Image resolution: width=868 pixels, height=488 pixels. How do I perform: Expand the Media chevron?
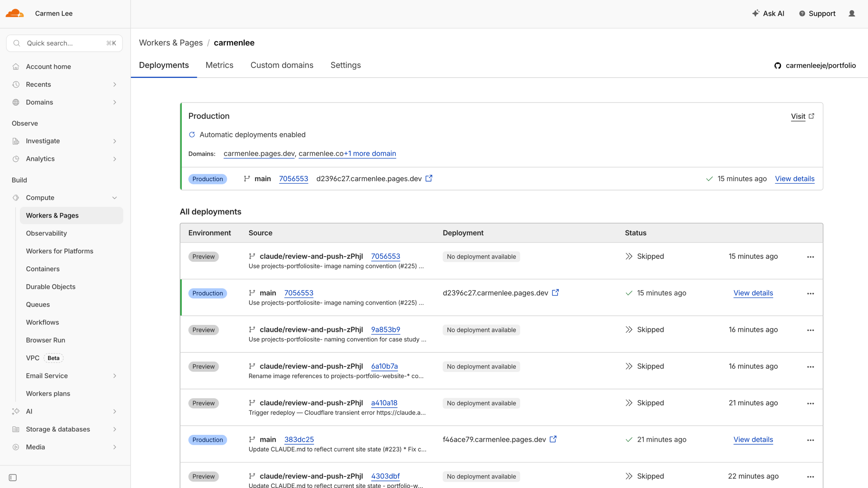point(115,447)
